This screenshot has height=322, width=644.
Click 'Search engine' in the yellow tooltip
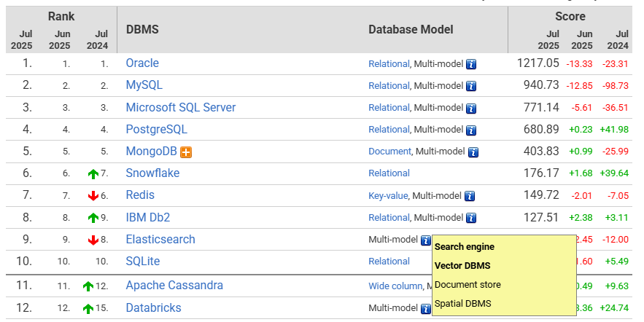coord(465,247)
